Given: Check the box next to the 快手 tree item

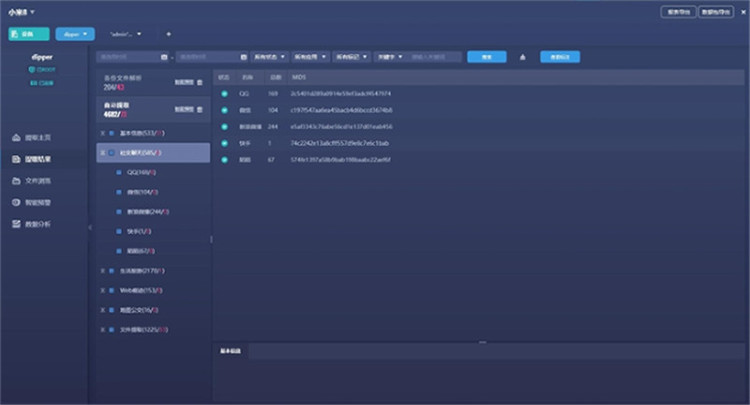Looking at the screenshot, I should tap(118, 231).
